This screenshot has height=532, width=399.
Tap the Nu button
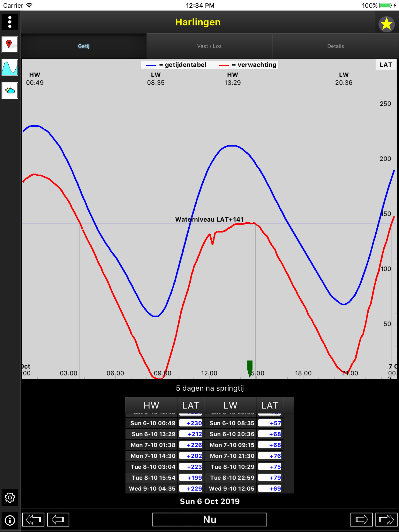click(x=209, y=520)
